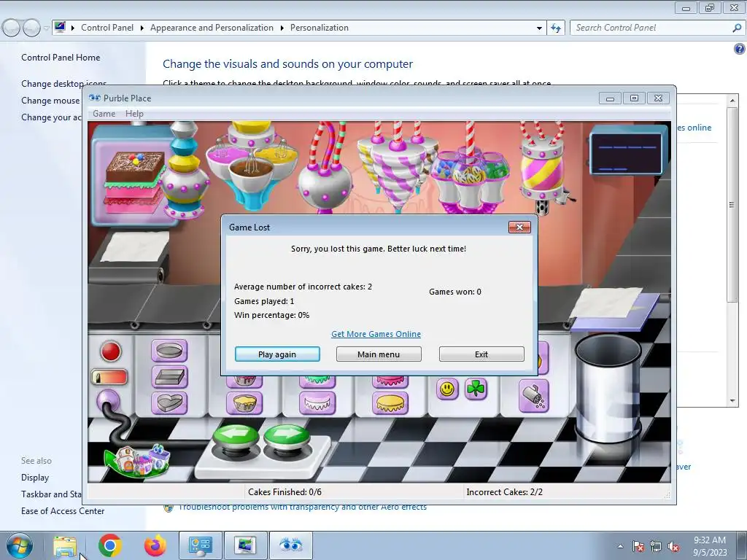Click the red round stop button
This screenshot has height=560, width=747.
(x=111, y=351)
